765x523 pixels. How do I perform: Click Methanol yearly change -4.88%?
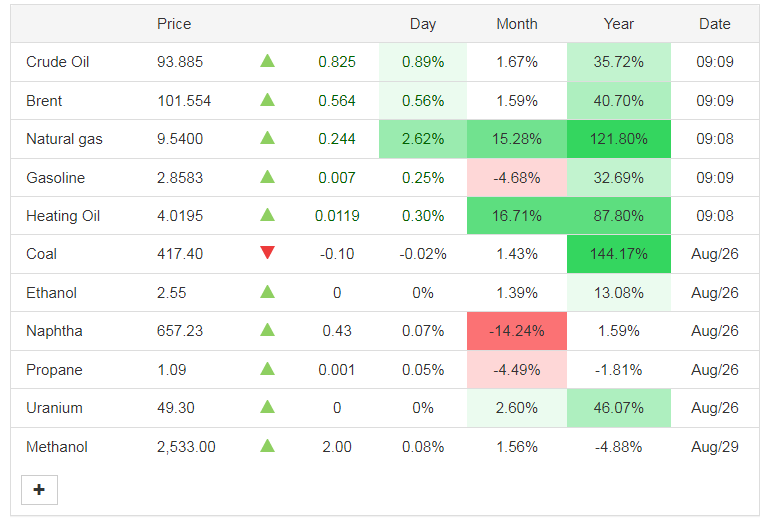point(619,447)
